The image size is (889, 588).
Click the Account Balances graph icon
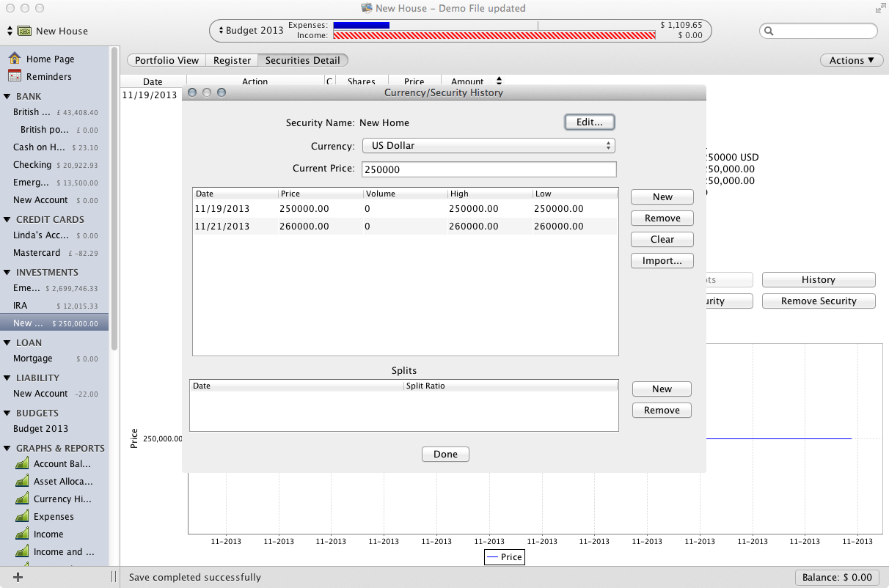click(x=22, y=463)
